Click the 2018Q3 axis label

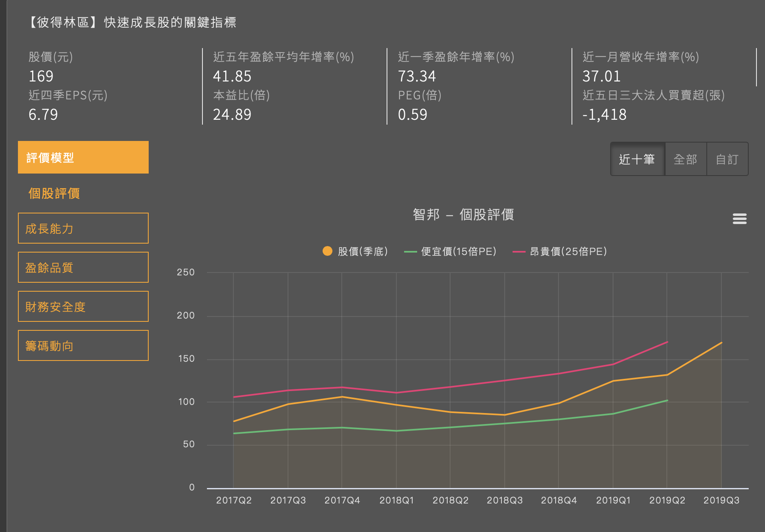pyautogui.click(x=505, y=500)
